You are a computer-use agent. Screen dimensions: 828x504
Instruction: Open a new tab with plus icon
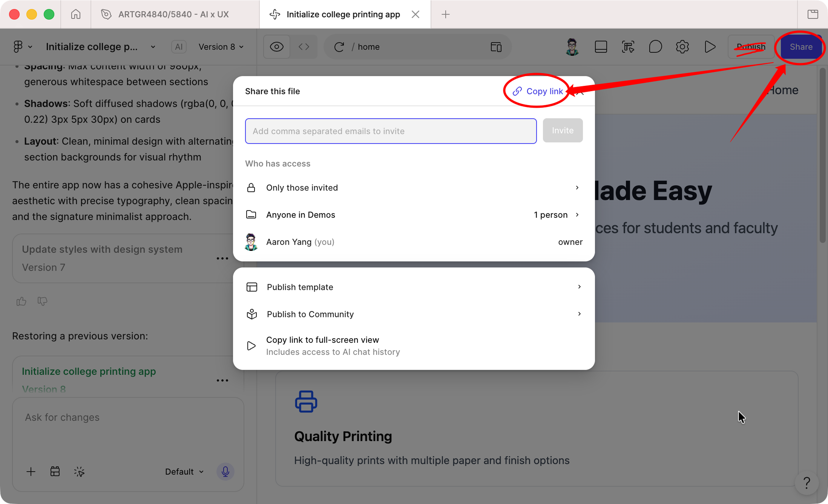446,14
